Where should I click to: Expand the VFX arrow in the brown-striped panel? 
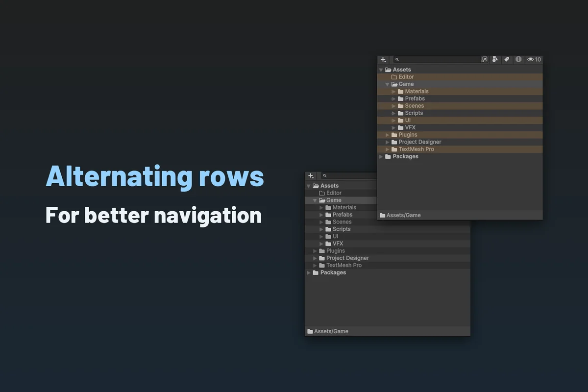393,128
